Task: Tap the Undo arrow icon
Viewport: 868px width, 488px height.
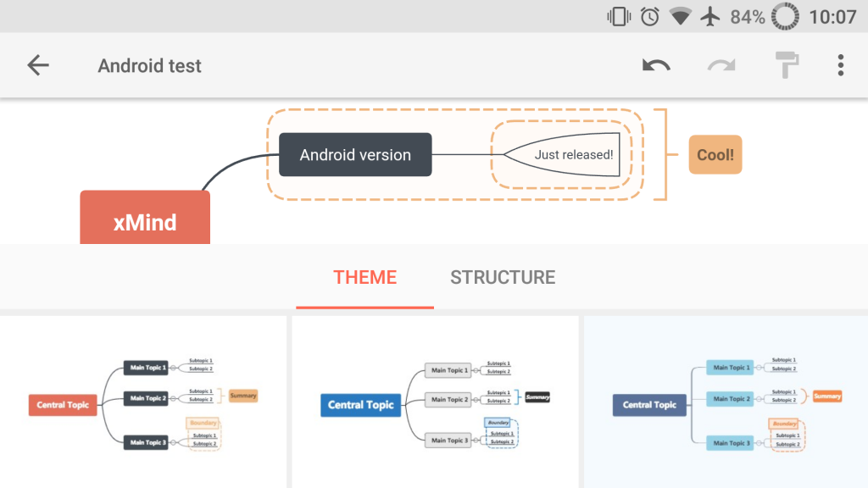Action: [656, 65]
